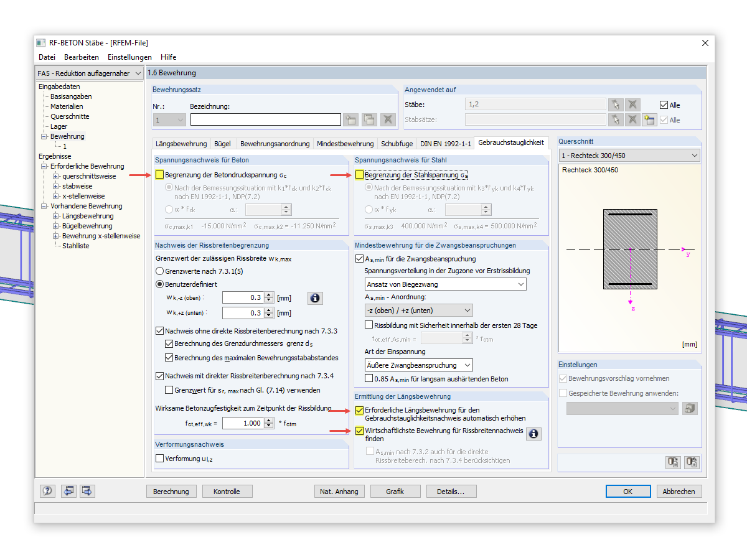Viewport: 747px width, 560px height.
Task: Click the Kontrolle button
Action: pos(227,492)
